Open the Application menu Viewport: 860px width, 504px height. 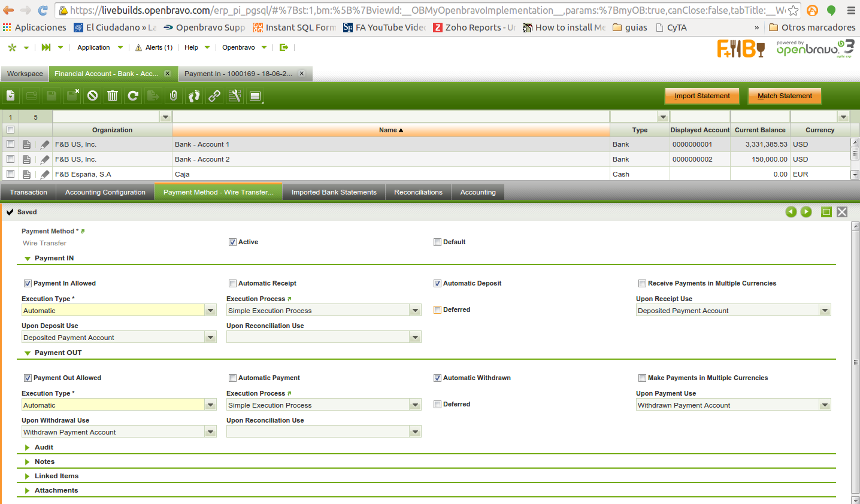click(94, 47)
